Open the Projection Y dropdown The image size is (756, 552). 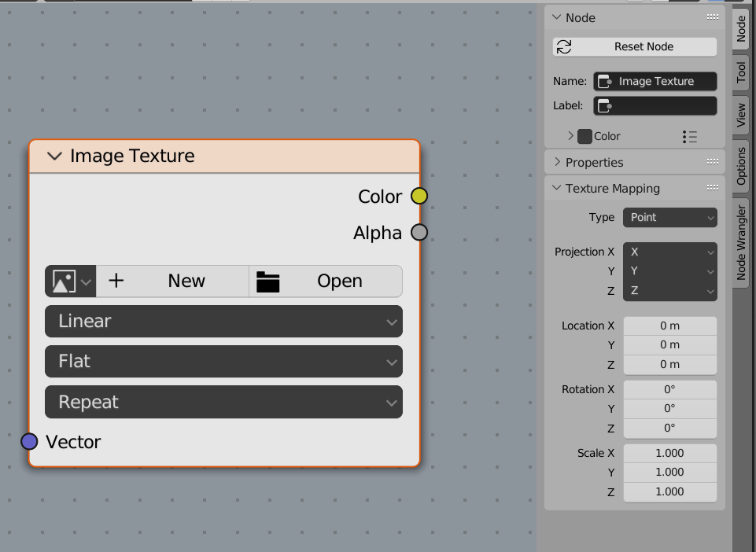click(x=669, y=271)
